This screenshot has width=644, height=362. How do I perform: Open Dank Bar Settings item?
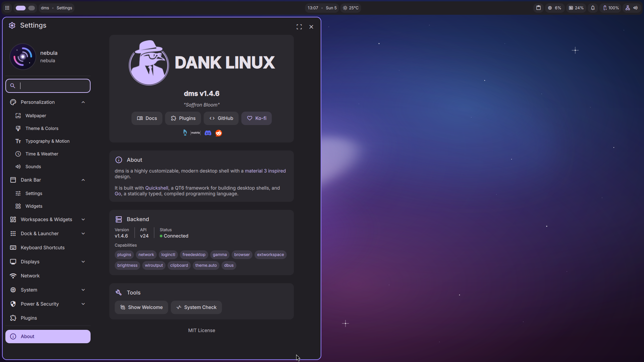pyautogui.click(x=48, y=193)
